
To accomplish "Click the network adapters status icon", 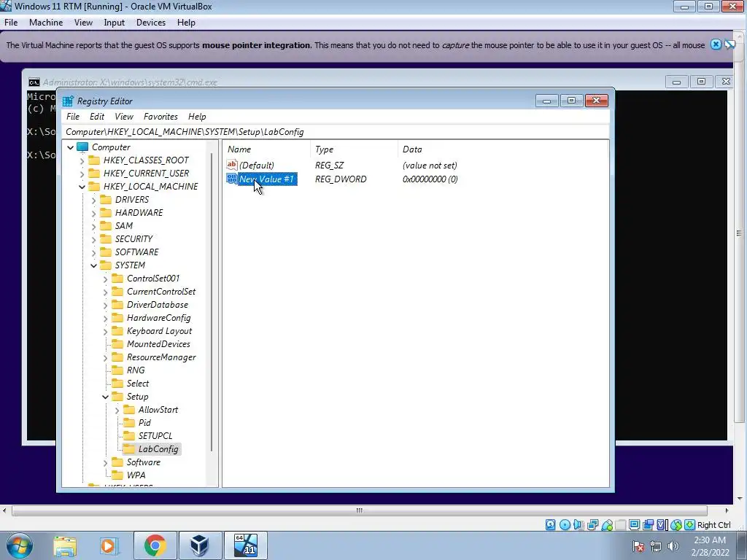I will pos(592,525).
